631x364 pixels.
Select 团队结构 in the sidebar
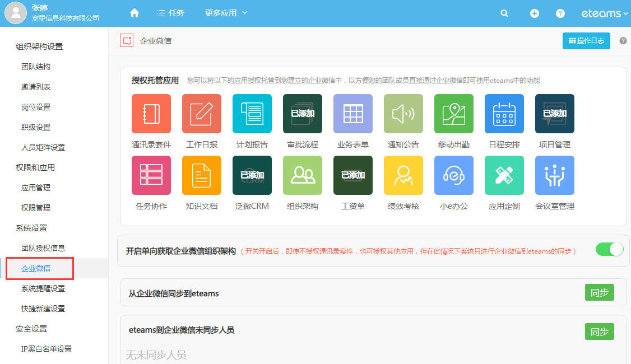(36, 67)
